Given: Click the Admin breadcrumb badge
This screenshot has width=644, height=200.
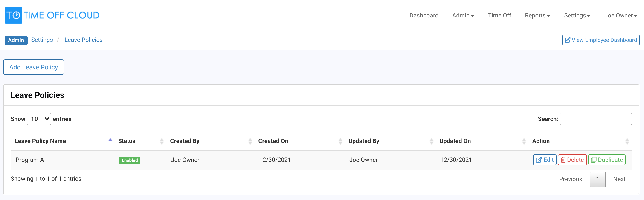Looking at the screenshot, I should (x=16, y=40).
